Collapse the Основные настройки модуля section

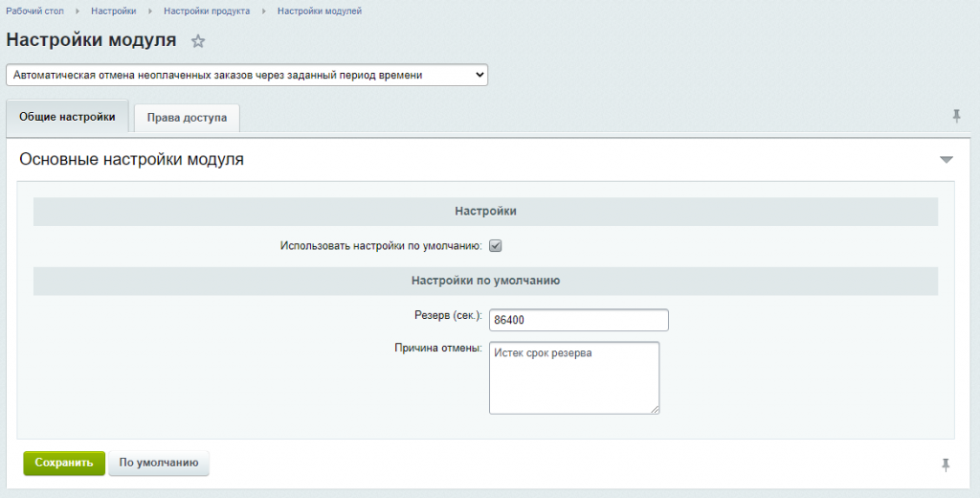click(947, 160)
